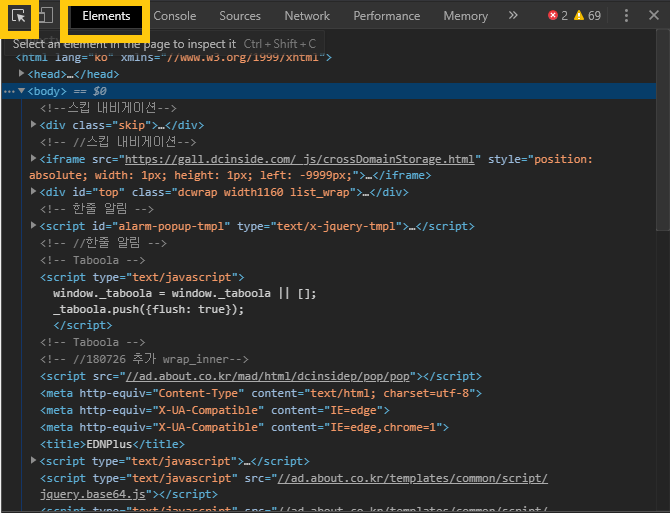Switch to the Console tab
670x513 pixels.
tap(175, 16)
